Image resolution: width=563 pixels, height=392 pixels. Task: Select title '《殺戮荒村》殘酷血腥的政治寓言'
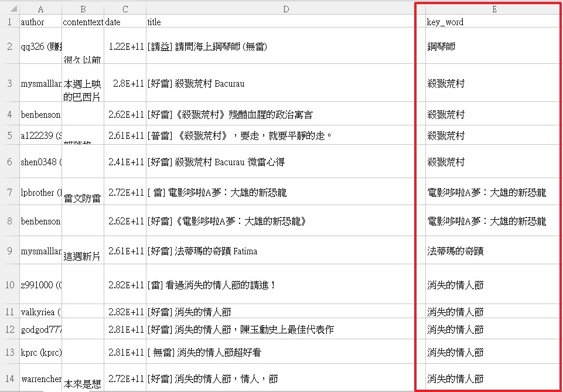[286, 114]
